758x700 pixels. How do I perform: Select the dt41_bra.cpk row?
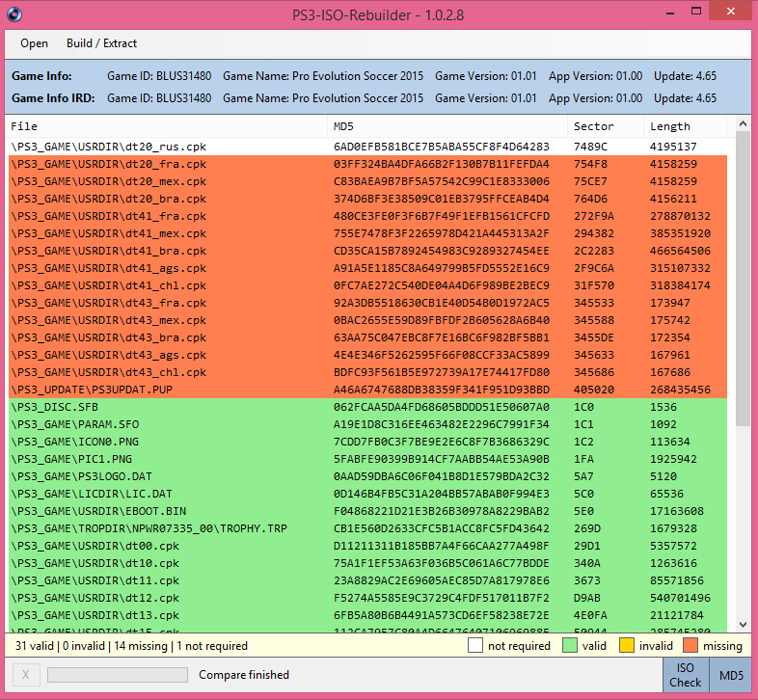pos(367,251)
